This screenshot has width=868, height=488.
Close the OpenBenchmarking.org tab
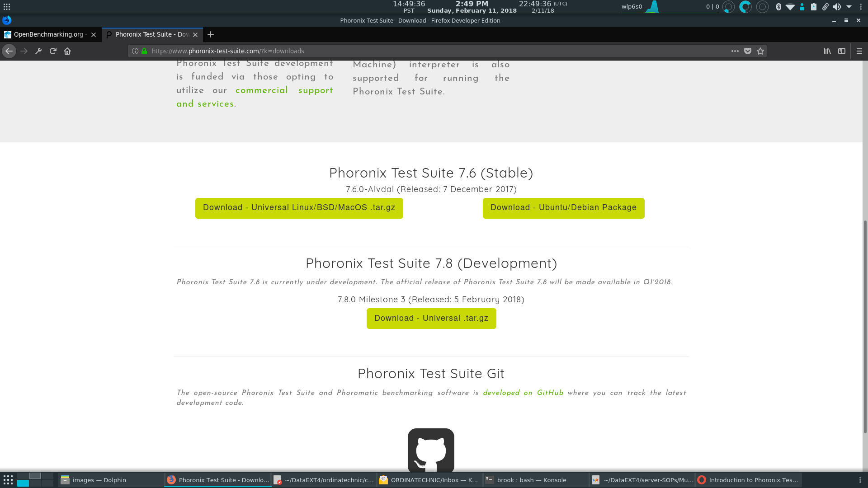click(x=94, y=34)
